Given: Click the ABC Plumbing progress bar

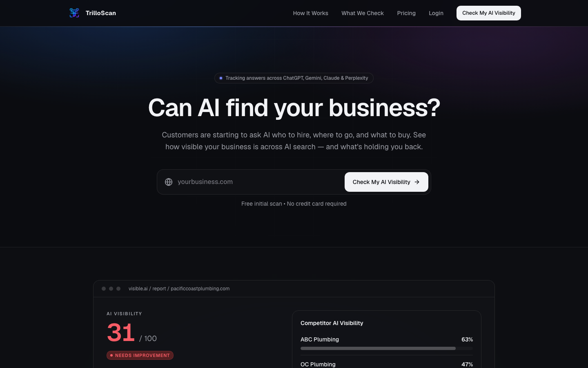Looking at the screenshot, I should [387, 348].
